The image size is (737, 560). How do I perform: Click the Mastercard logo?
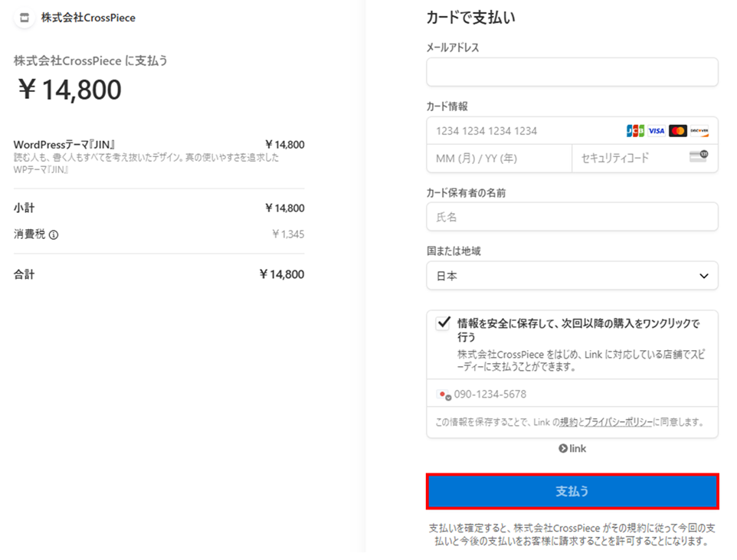point(678,131)
